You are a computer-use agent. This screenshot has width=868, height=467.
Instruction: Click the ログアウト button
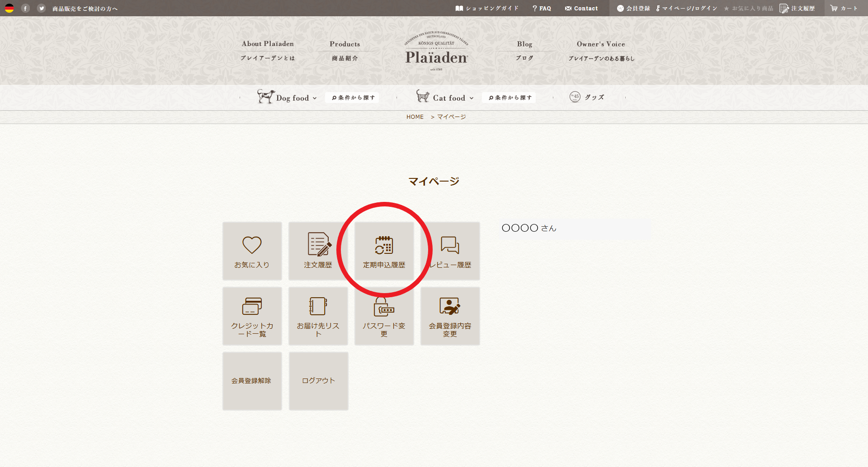(319, 381)
